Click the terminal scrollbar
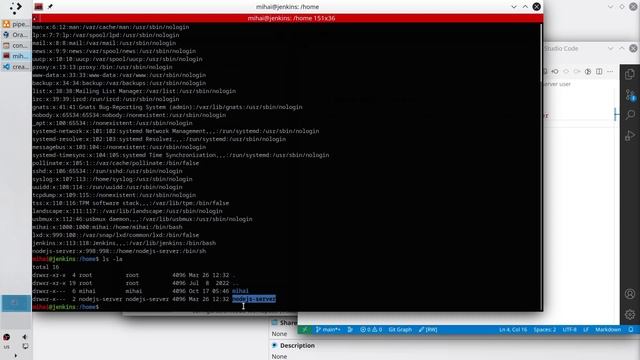This screenshot has height=360, width=640. (x=541, y=167)
